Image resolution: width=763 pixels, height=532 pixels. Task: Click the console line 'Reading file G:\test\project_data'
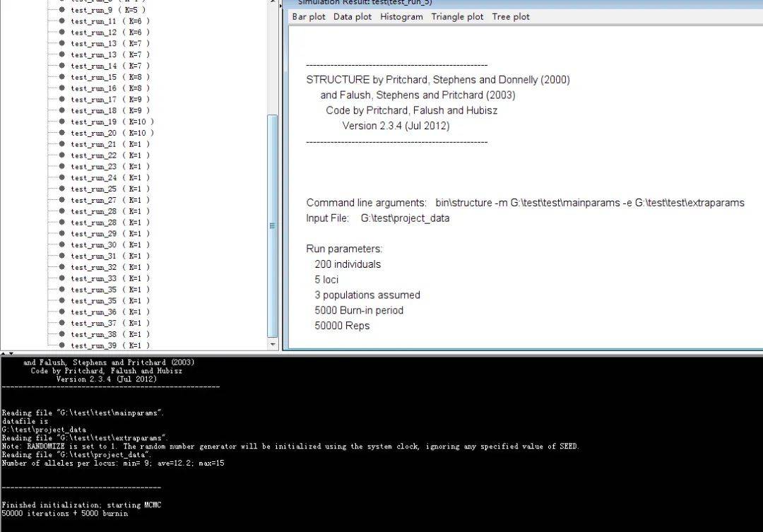pos(77,454)
